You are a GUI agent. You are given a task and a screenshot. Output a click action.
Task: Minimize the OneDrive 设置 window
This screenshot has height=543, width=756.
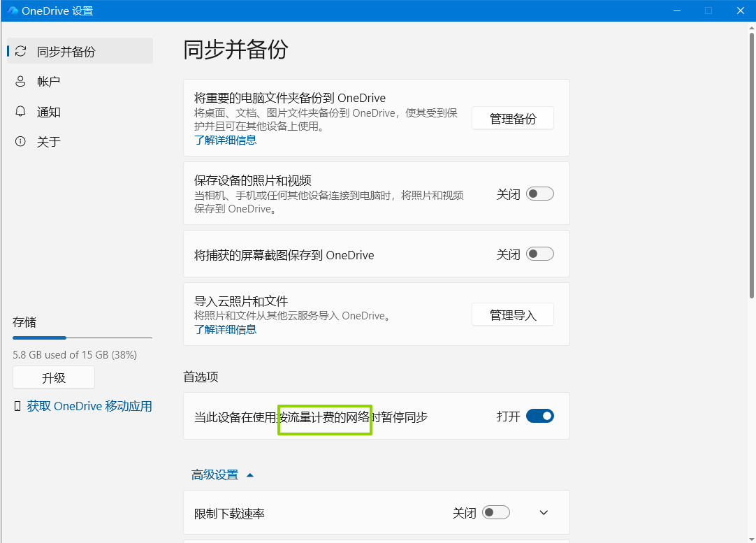(677, 10)
